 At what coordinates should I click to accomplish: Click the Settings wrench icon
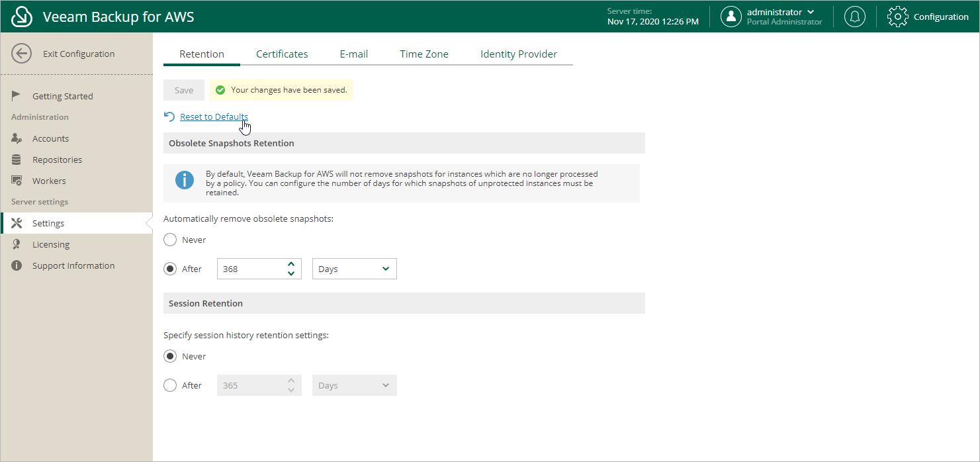[17, 223]
